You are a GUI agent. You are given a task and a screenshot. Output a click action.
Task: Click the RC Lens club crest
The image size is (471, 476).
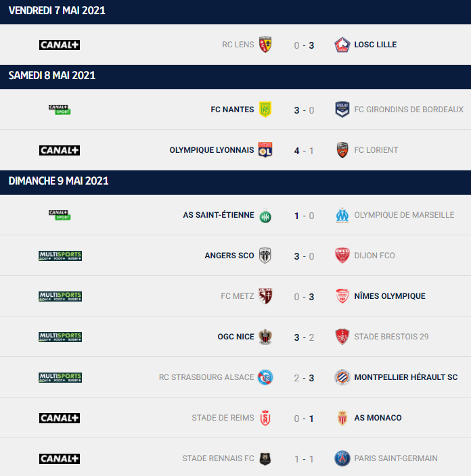click(x=265, y=45)
